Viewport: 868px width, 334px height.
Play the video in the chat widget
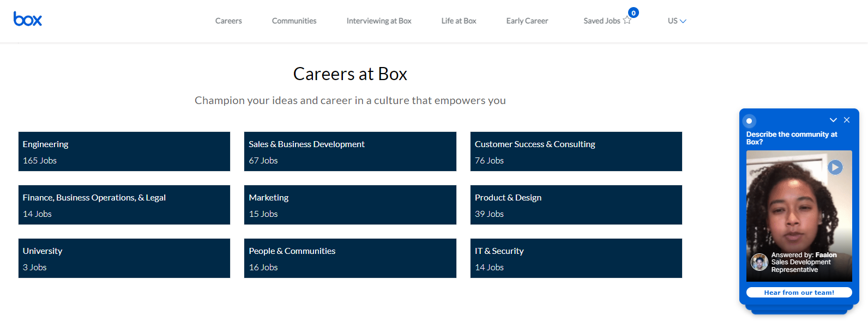click(835, 167)
